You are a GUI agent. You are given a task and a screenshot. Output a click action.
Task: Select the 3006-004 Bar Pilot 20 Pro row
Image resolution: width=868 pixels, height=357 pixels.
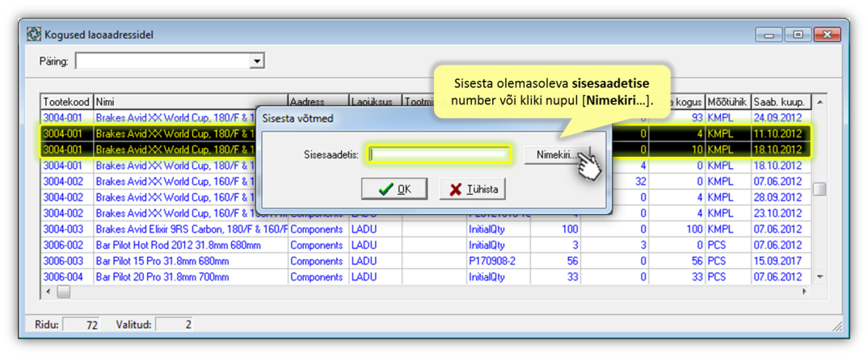tap(162, 277)
